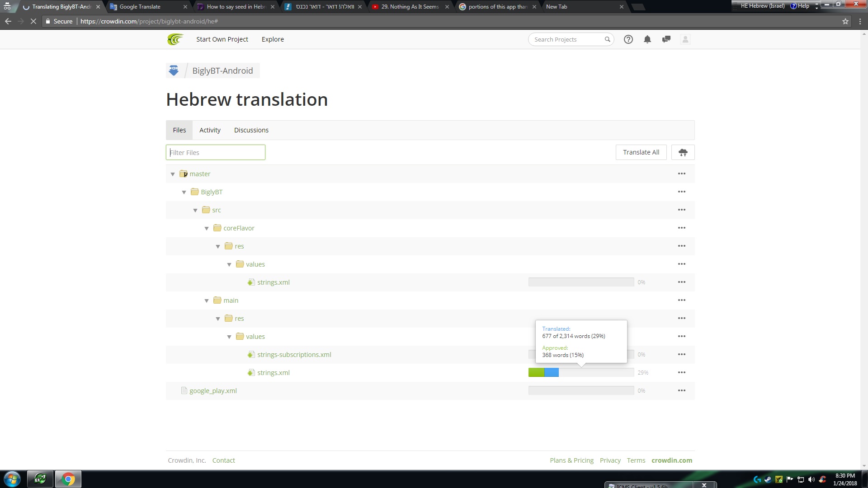The height and width of the screenshot is (488, 868).
Task: Open the user profile avatar icon
Action: pos(685,39)
